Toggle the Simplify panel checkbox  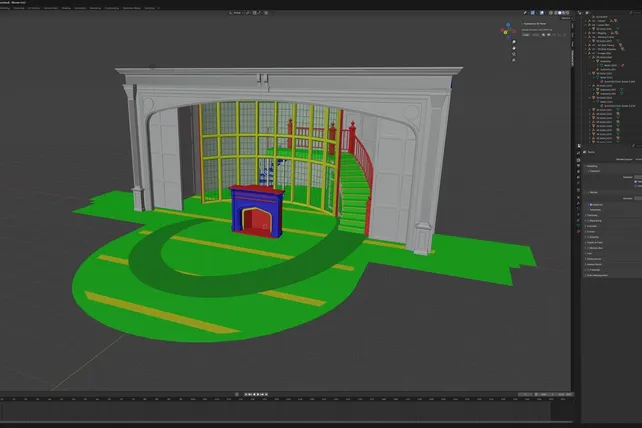[x=588, y=237]
